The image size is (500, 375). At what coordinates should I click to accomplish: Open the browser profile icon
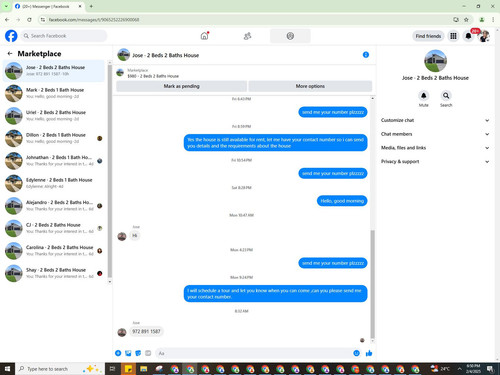(x=482, y=20)
